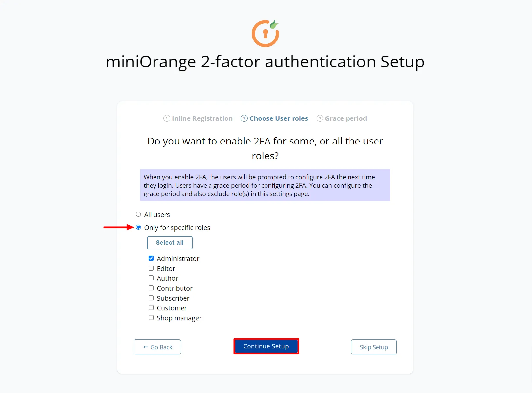Return with the Go Back button
The width and height of the screenshot is (532, 393).
point(157,347)
